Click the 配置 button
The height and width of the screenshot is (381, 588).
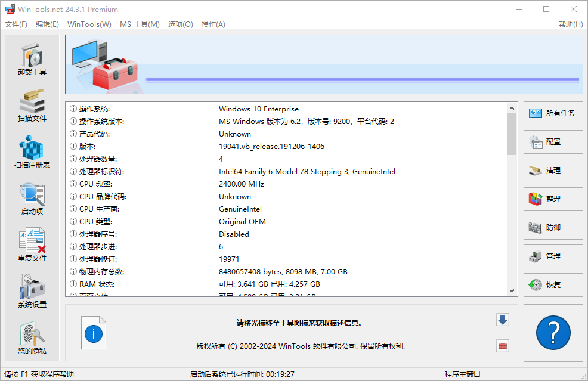click(x=553, y=142)
